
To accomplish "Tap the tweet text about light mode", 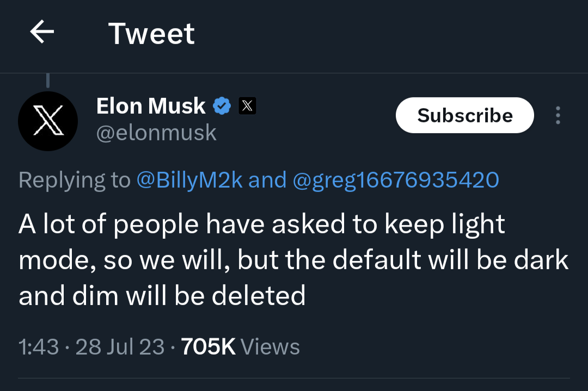I will 293,260.
